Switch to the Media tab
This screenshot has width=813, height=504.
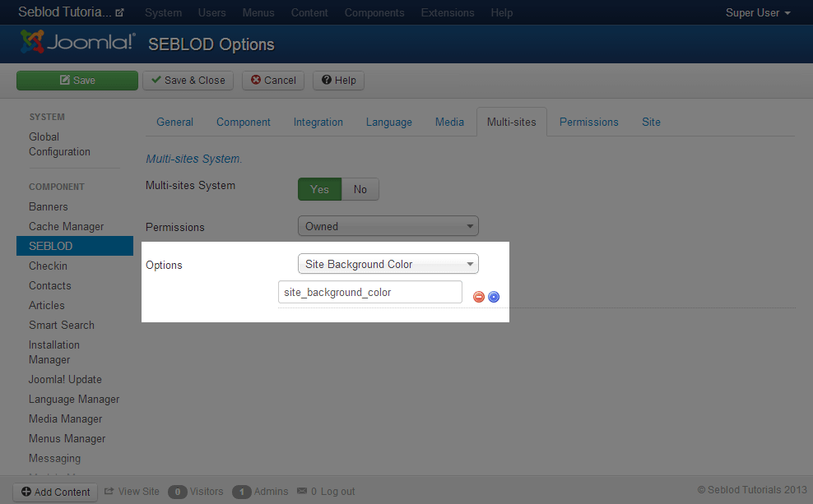pos(449,123)
